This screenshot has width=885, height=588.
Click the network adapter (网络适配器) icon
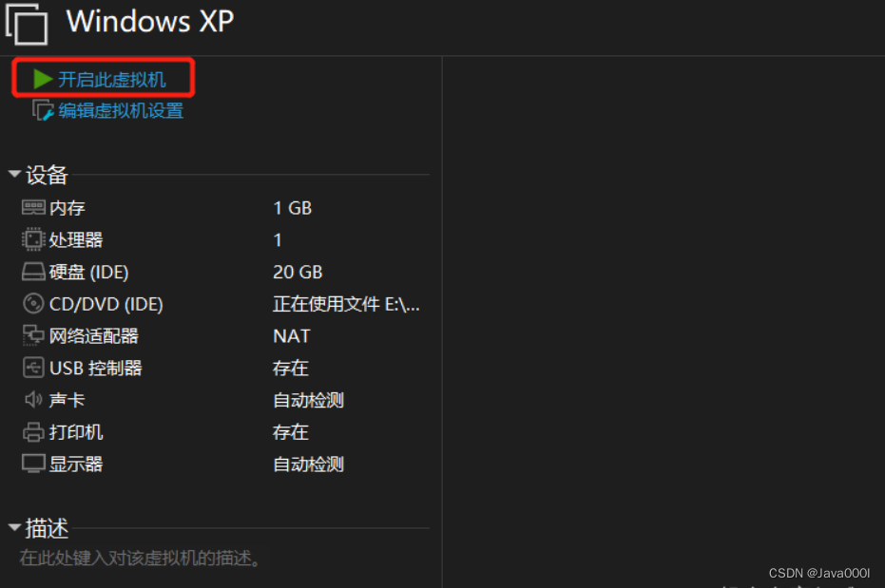(33, 335)
